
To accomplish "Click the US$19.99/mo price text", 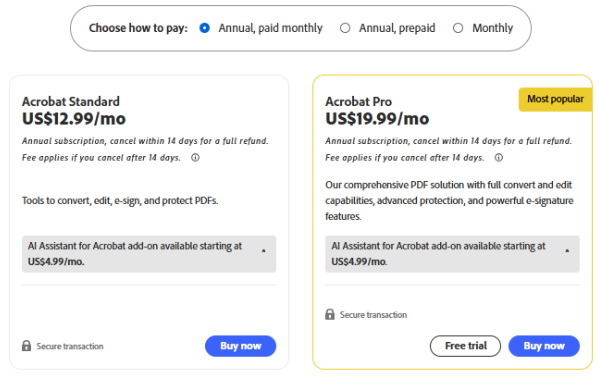I will (x=377, y=119).
